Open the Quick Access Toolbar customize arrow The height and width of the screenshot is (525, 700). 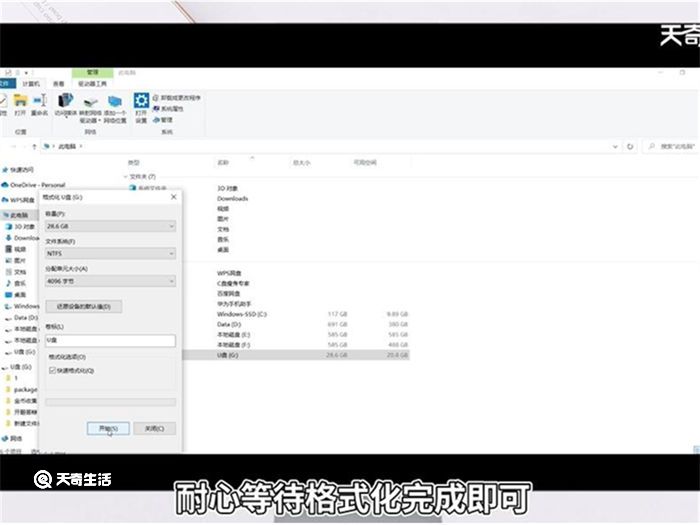pyautogui.click(x=26, y=72)
